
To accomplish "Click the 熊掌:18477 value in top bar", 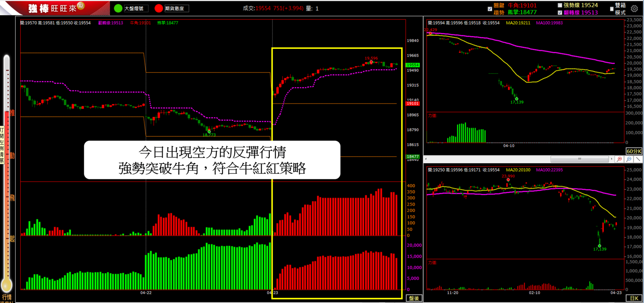I will point(523,13).
